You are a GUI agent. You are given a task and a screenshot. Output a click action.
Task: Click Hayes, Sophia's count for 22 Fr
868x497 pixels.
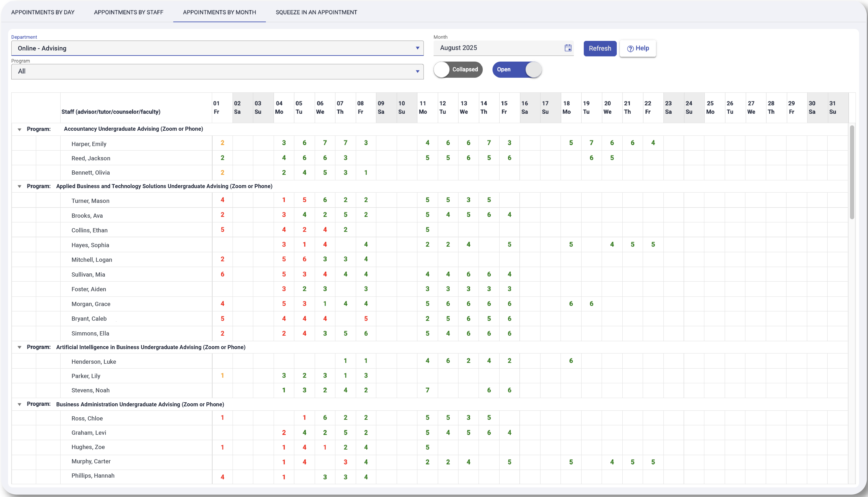653,245
